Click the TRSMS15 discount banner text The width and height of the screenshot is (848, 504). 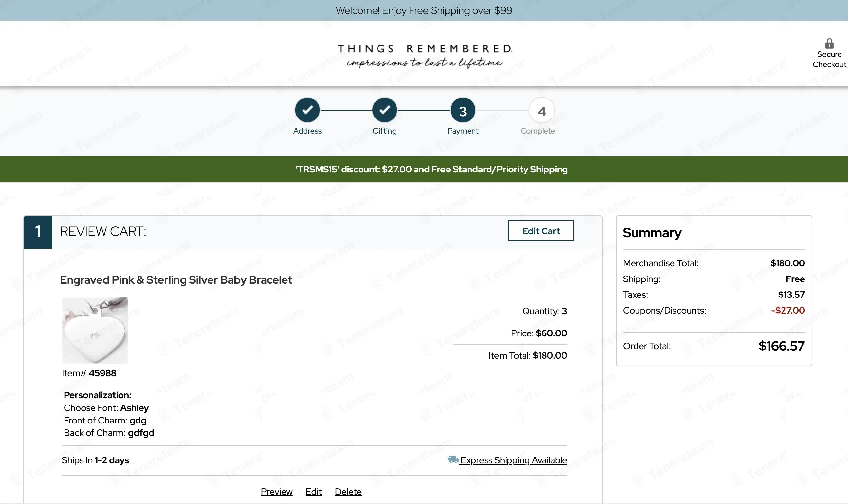pos(432,169)
